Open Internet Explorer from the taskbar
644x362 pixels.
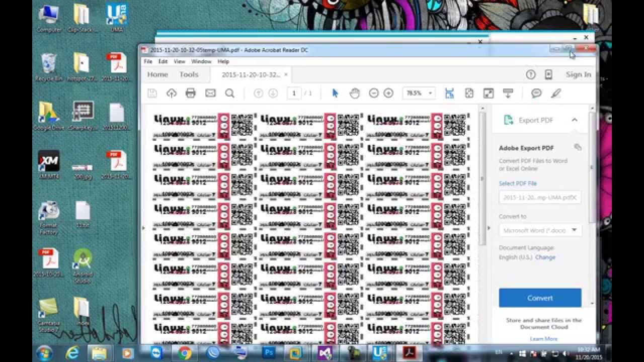click(x=72, y=352)
